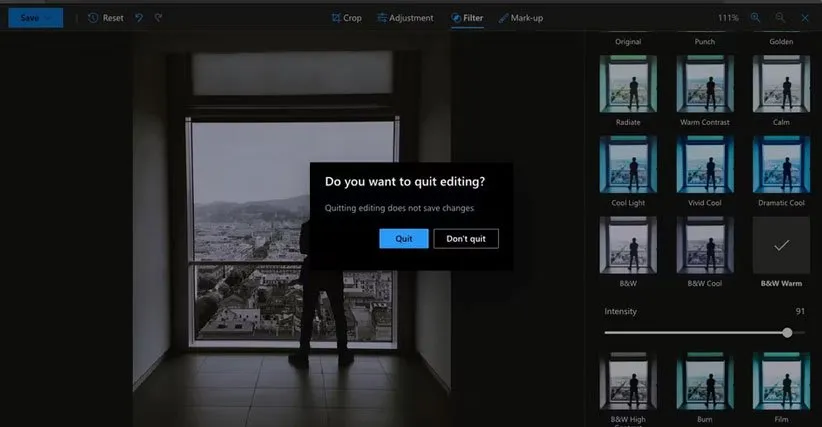The width and height of the screenshot is (822, 427).
Task: Switch to the Adjustment tab
Action: 405,18
